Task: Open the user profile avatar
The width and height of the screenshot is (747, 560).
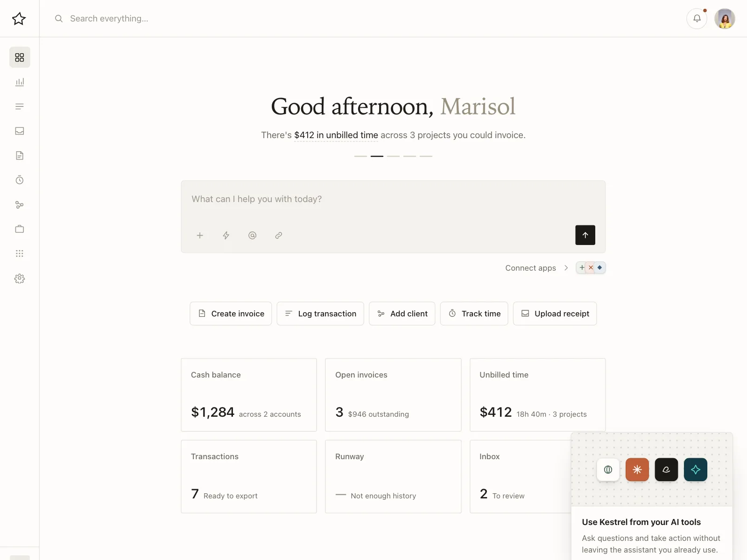Action: coord(725,19)
